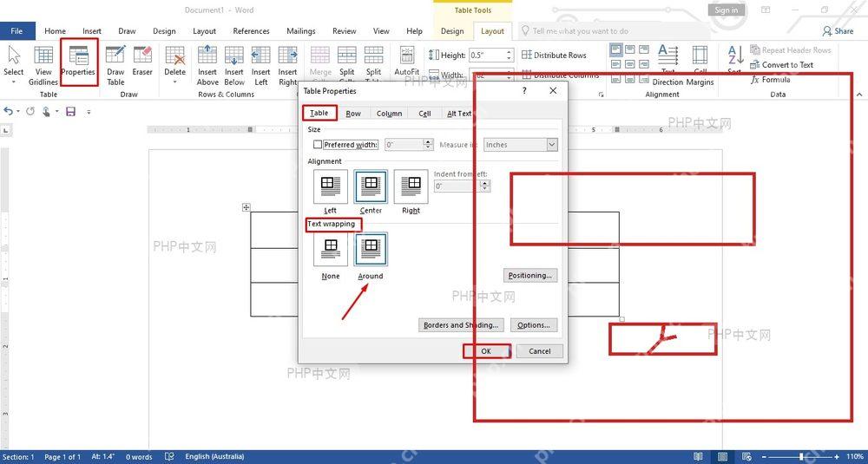This screenshot has width=868, height=464.
Task: Click the Positioning... button
Action: tap(530, 276)
